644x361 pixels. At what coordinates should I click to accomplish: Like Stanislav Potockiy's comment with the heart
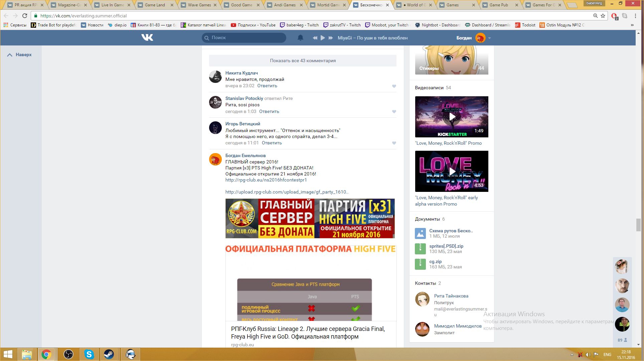(394, 112)
